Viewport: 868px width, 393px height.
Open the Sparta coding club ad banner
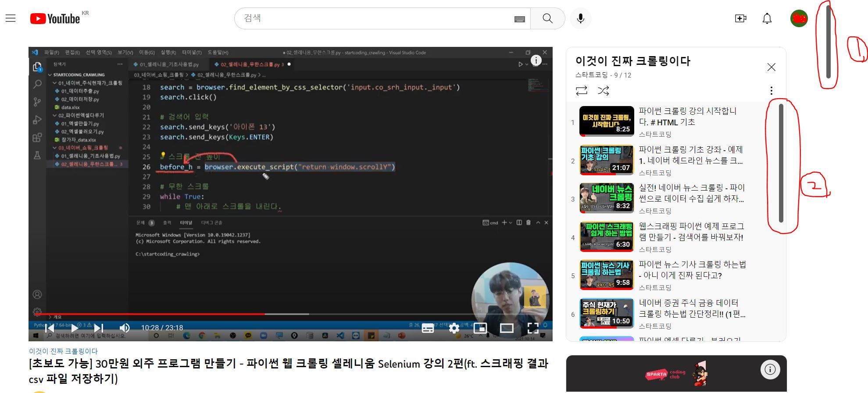(676, 374)
